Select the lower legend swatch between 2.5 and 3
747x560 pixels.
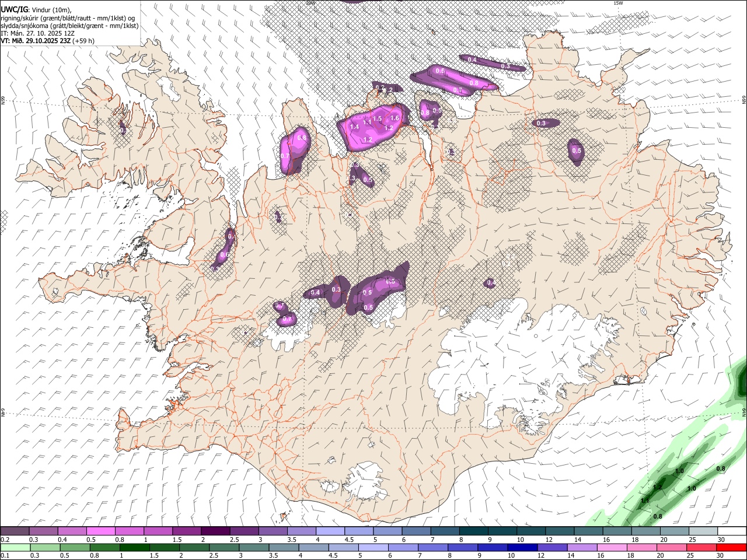pyautogui.click(x=224, y=547)
